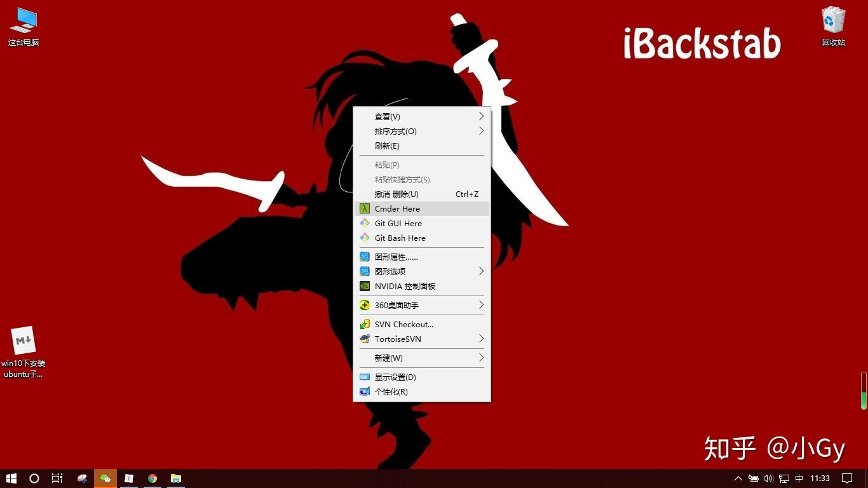Open Cortana search circle on taskbar
The image size is (868, 488).
pyautogui.click(x=34, y=478)
